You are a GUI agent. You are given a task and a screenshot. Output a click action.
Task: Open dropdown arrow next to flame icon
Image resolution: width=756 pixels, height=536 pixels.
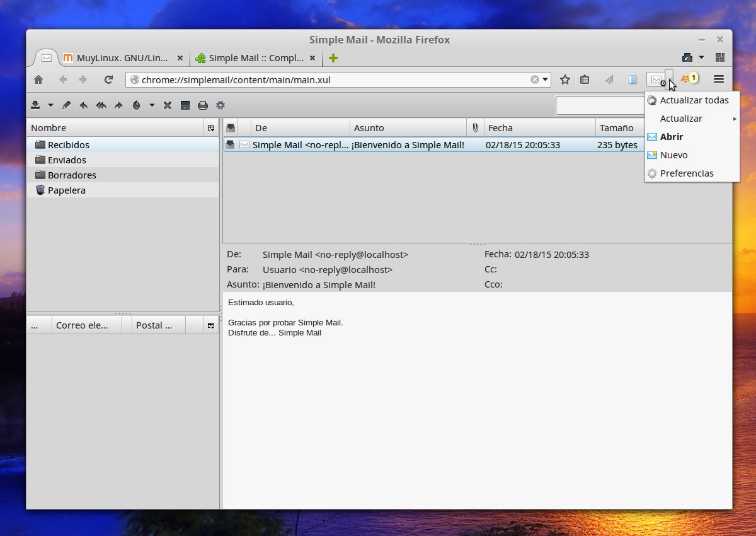tap(152, 105)
